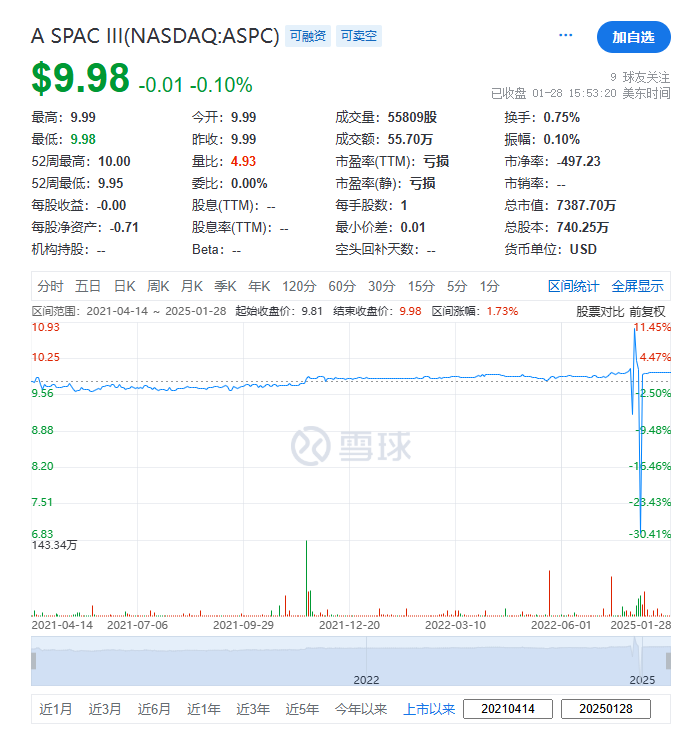Select the 周K chart tab
Screen dimensions: 691x735
coord(158,286)
